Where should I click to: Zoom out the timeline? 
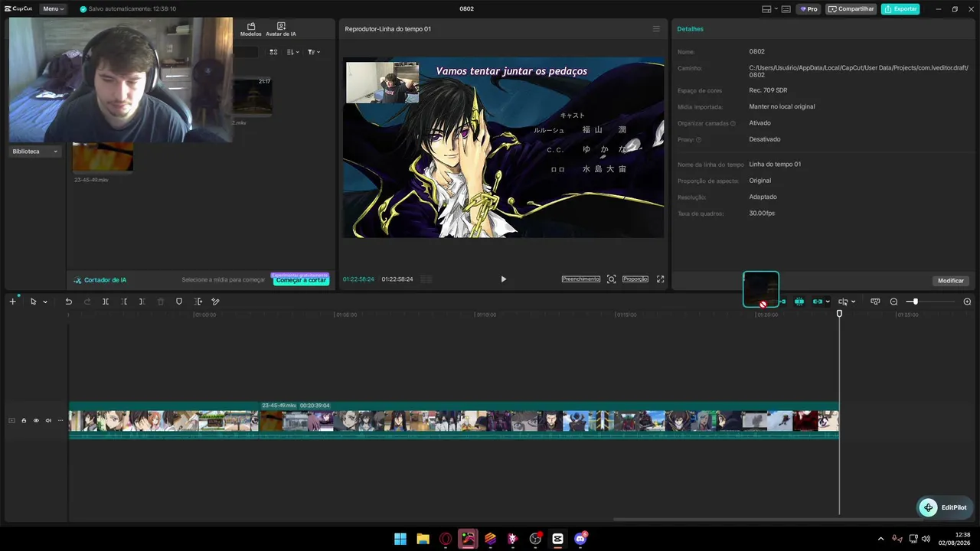pos(893,302)
